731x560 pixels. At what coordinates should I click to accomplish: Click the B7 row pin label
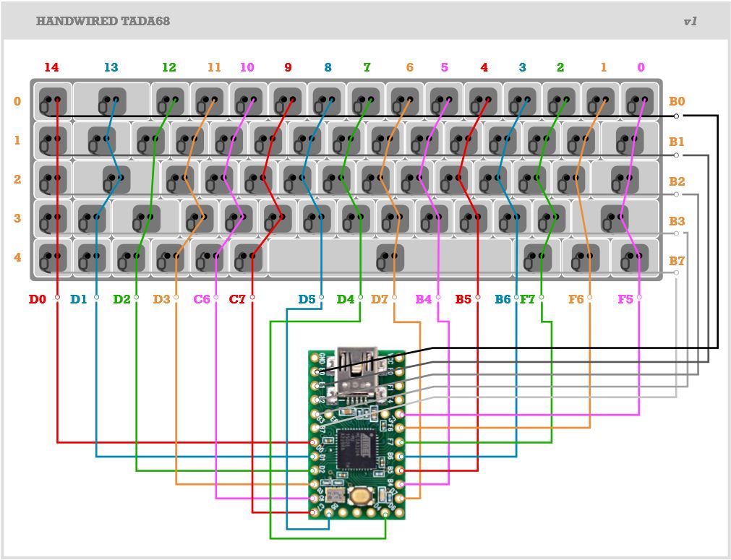click(x=677, y=260)
